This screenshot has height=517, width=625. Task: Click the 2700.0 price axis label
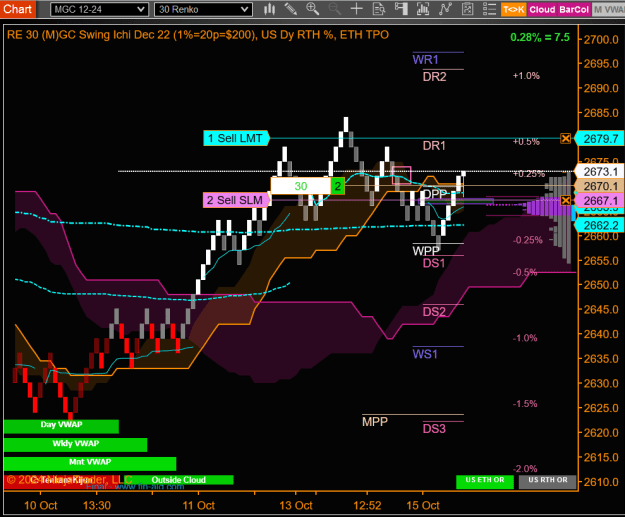coord(601,39)
